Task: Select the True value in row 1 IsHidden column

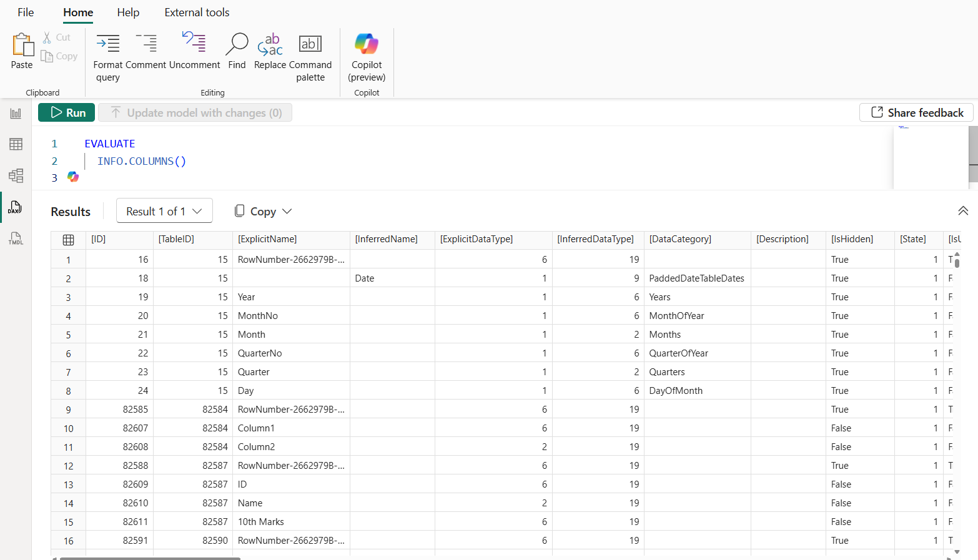Action: (840, 259)
